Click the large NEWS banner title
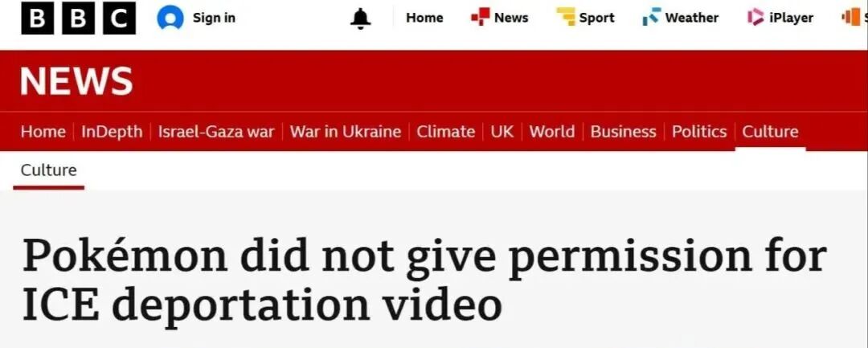This screenshot has height=348, width=868. coord(76,81)
